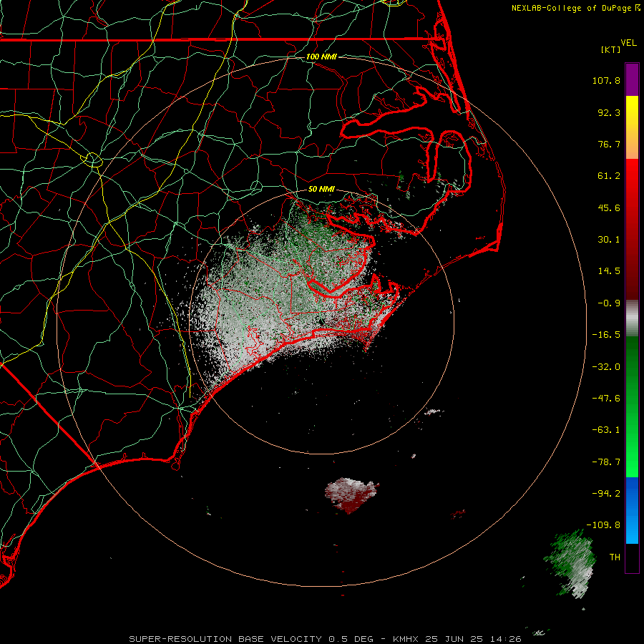Click the green inbound echo near the legend
This screenshot has height=644, width=644.
[572, 562]
